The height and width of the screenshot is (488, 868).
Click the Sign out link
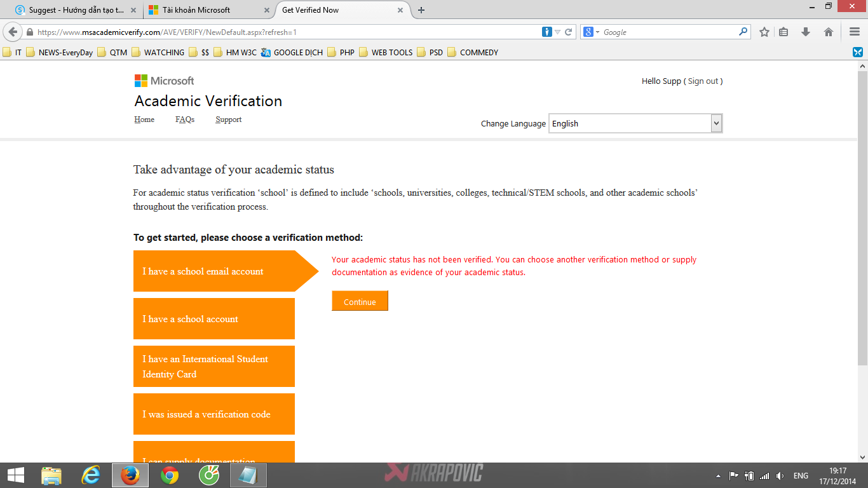click(x=703, y=81)
